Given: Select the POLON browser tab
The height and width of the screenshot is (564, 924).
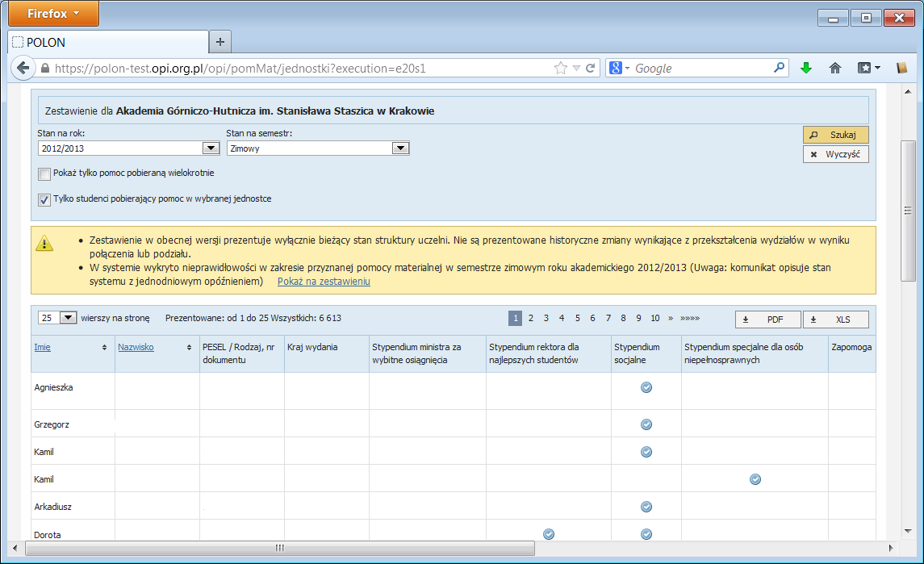Looking at the screenshot, I should (109, 43).
